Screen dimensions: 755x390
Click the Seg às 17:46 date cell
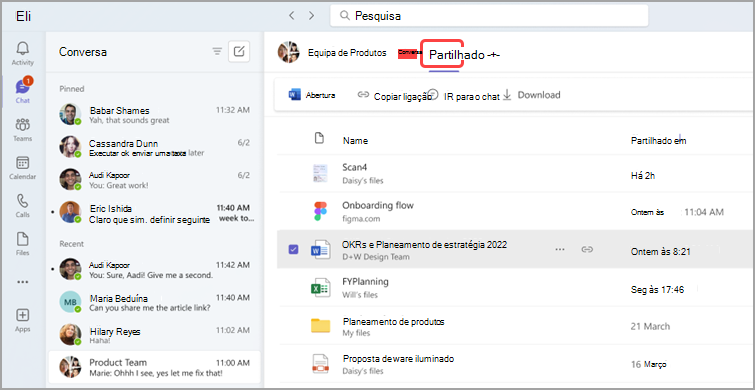657,290
